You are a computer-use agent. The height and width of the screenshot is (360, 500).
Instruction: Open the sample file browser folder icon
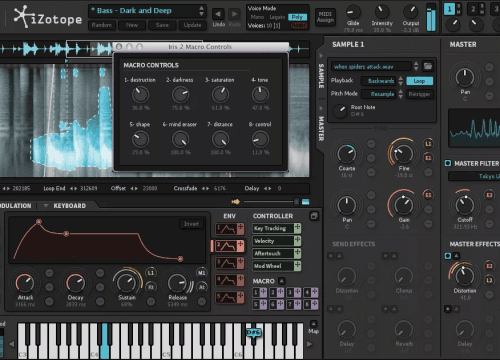428,66
